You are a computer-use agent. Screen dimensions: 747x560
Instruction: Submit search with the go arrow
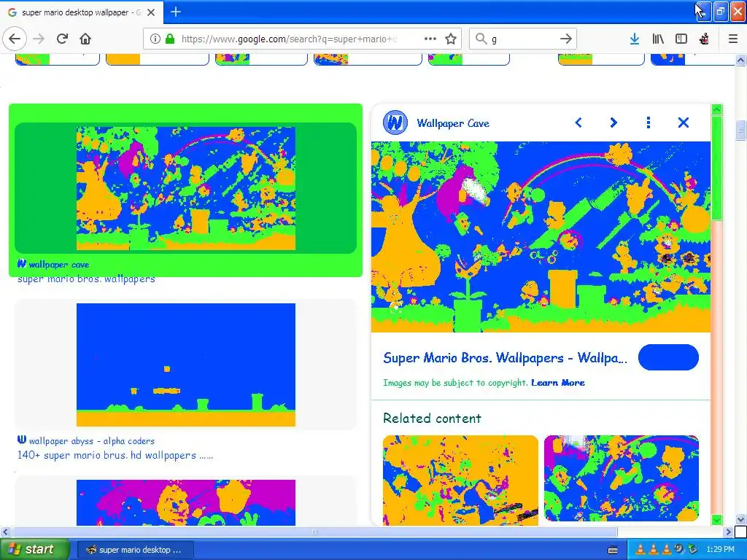[x=566, y=39]
